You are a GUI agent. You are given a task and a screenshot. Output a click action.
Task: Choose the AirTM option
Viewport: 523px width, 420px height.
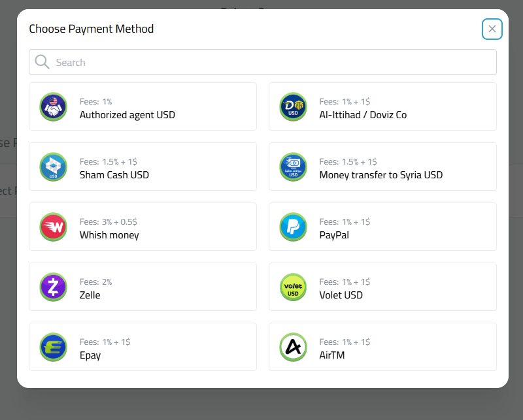pos(382,347)
